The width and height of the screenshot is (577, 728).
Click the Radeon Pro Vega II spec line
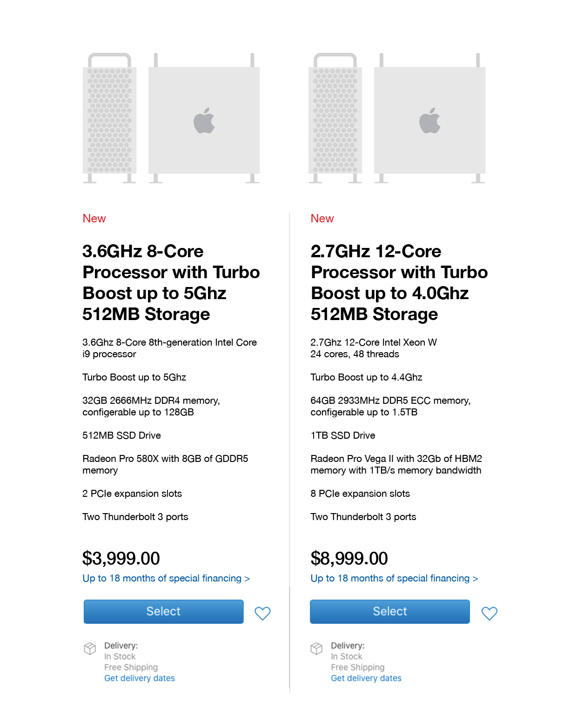(396, 464)
